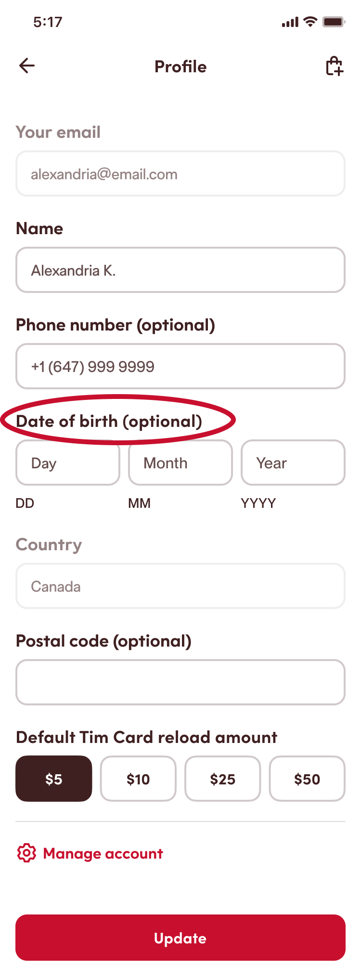This screenshot has width=361, height=980.
Task: Choose the $10 reload amount
Action: (138, 779)
